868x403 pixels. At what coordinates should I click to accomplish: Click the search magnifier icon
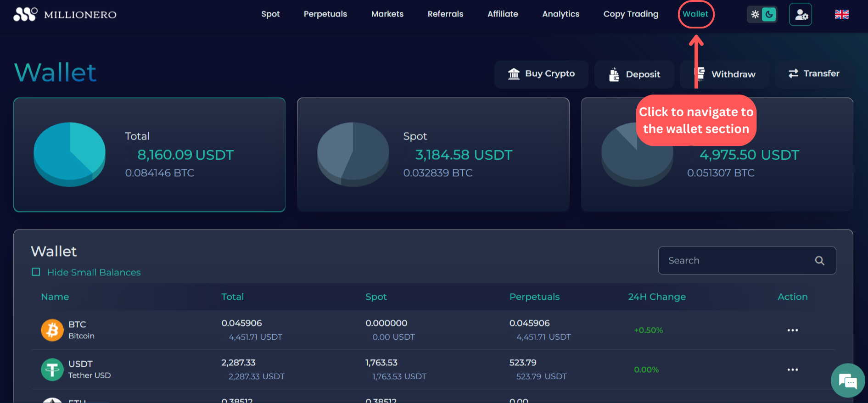click(x=819, y=261)
